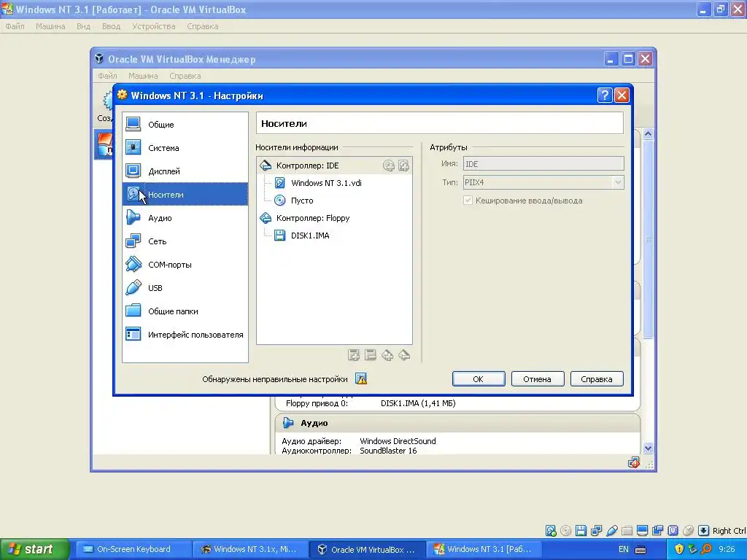Screen dimensions: 747x560
Task: Open the Сеть settings category
Action: [185, 241]
